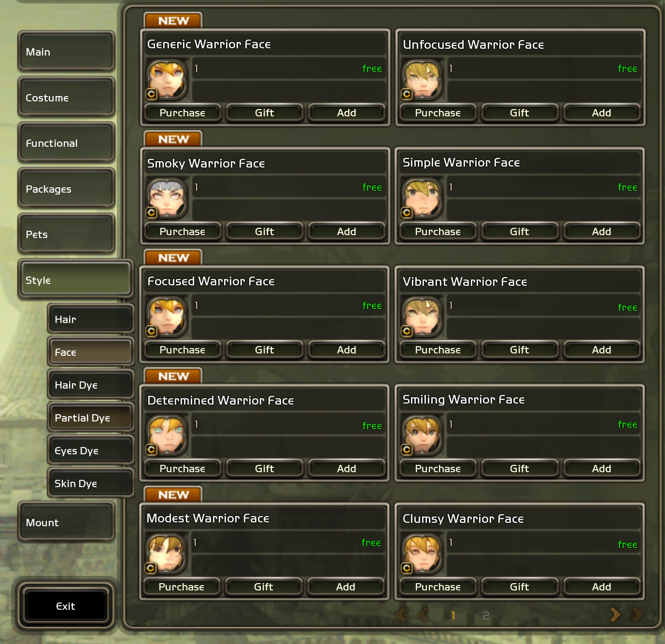Collapse the Style category
665x644 pixels.
75,280
